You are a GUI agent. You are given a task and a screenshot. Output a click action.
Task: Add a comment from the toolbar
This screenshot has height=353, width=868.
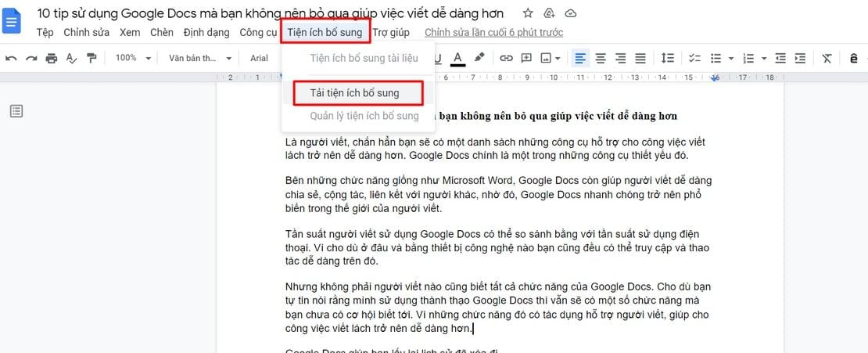(526, 58)
